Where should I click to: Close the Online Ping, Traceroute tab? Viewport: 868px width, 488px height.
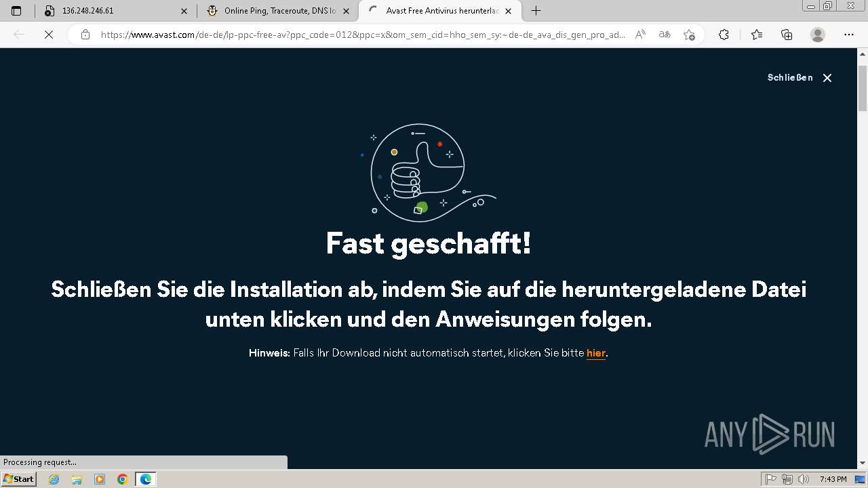pos(346,11)
